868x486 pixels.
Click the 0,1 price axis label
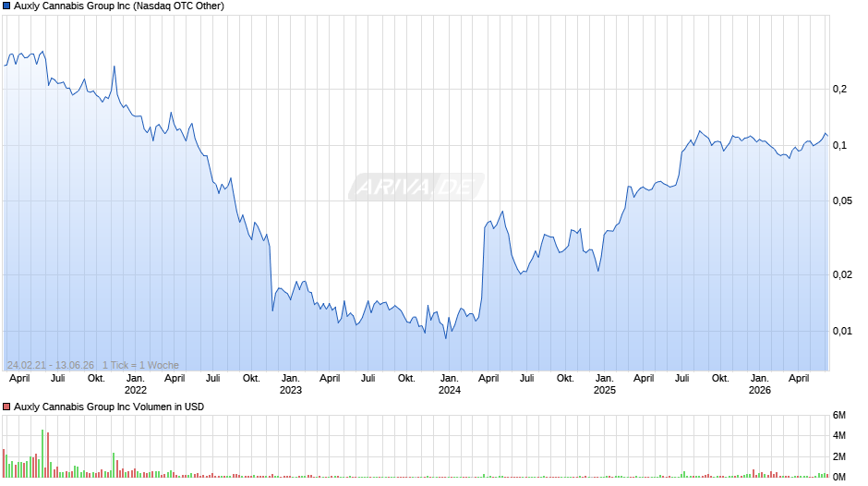[x=839, y=146]
